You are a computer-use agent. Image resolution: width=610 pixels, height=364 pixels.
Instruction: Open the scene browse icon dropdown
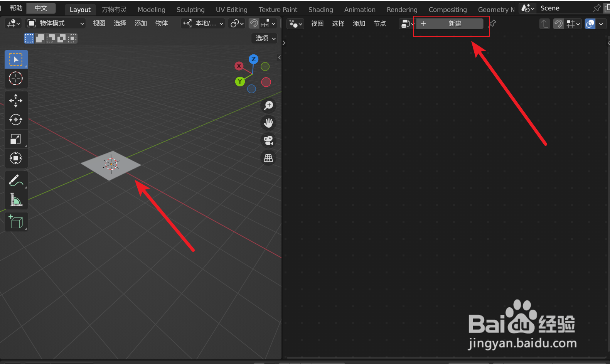[x=527, y=8]
